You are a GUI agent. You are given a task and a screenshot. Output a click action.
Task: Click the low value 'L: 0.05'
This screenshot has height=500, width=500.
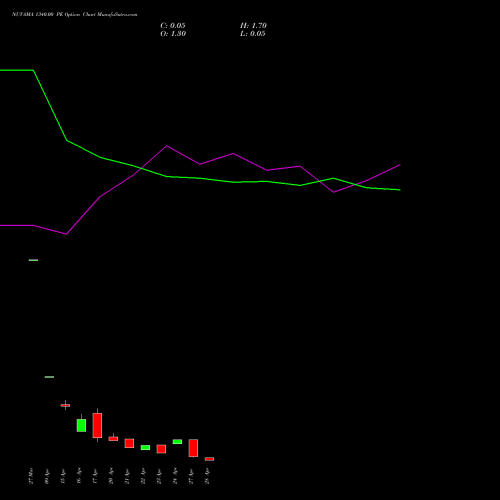pyautogui.click(x=253, y=34)
